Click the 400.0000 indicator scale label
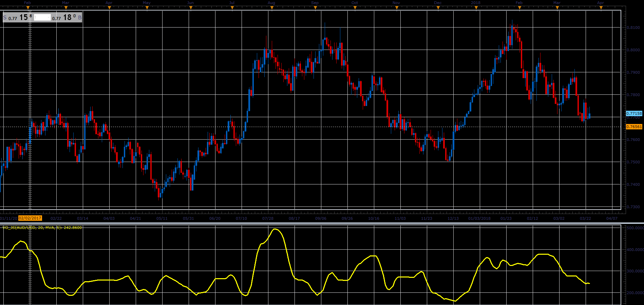The image size is (644, 305). tap(635, 250)
